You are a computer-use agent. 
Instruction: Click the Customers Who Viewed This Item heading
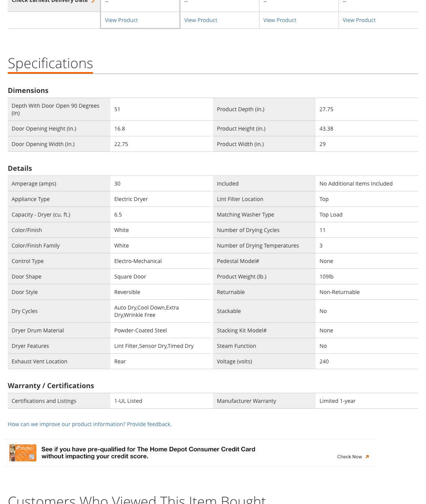point(137,499)
